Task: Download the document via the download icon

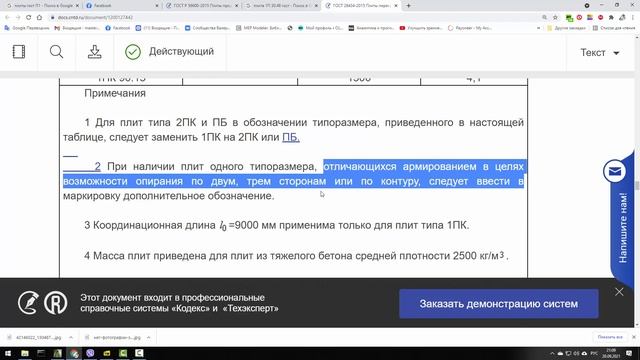Action: pos(94,52)
